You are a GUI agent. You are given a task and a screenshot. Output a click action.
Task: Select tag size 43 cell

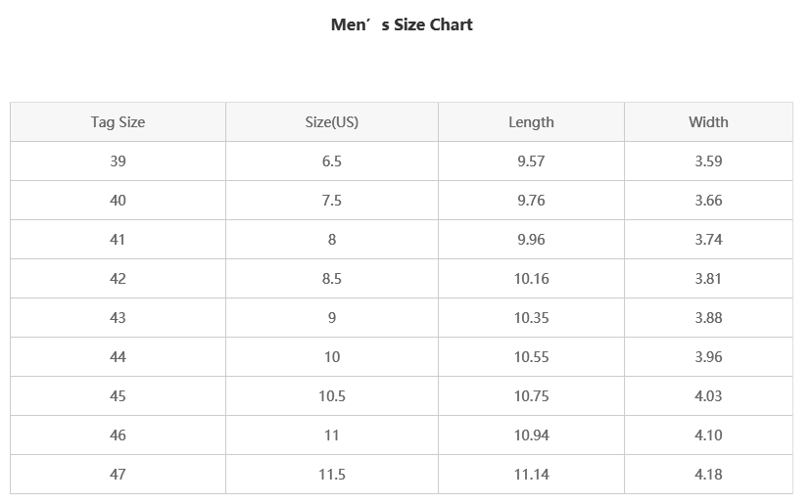tap(118, 318)
